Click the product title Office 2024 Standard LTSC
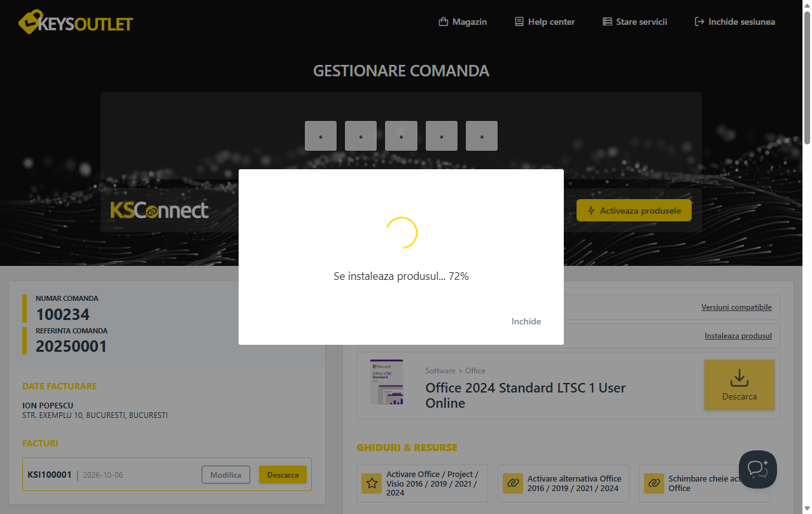Screen dimensions: 812x514 (x=526, y=396)
